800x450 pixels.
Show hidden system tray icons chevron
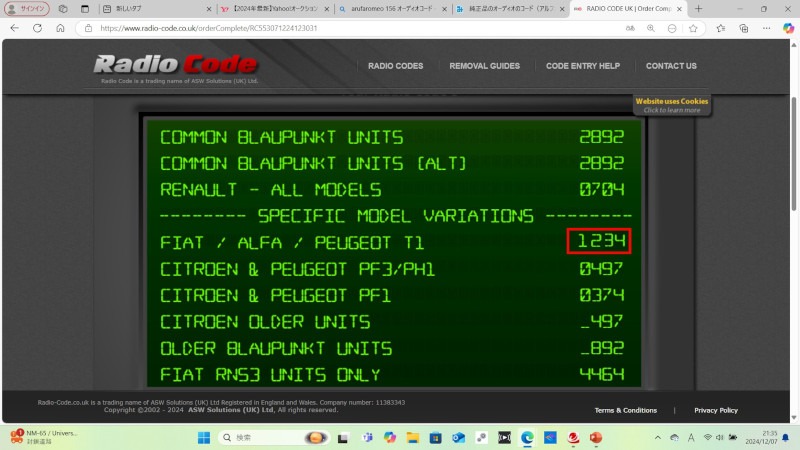click(x=658, y=438)
